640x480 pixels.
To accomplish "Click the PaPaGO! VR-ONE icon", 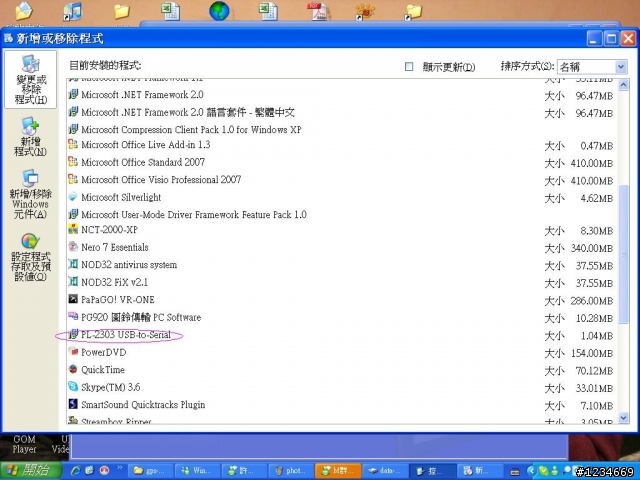I will click(73, 300).
